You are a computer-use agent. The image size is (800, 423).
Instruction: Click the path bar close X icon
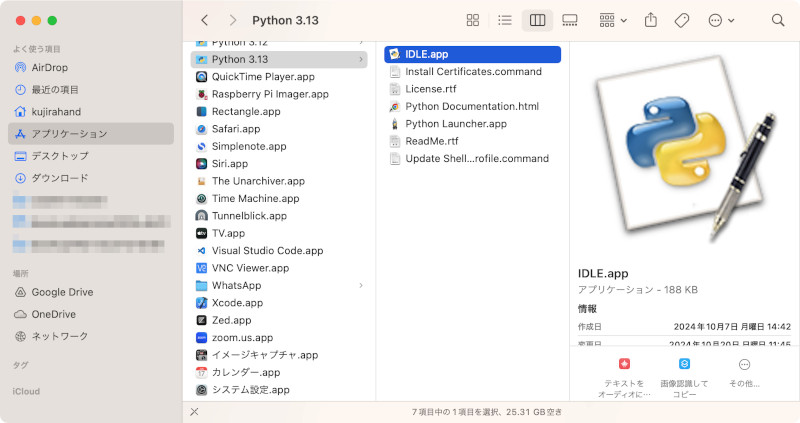click(x=194, y=411)
